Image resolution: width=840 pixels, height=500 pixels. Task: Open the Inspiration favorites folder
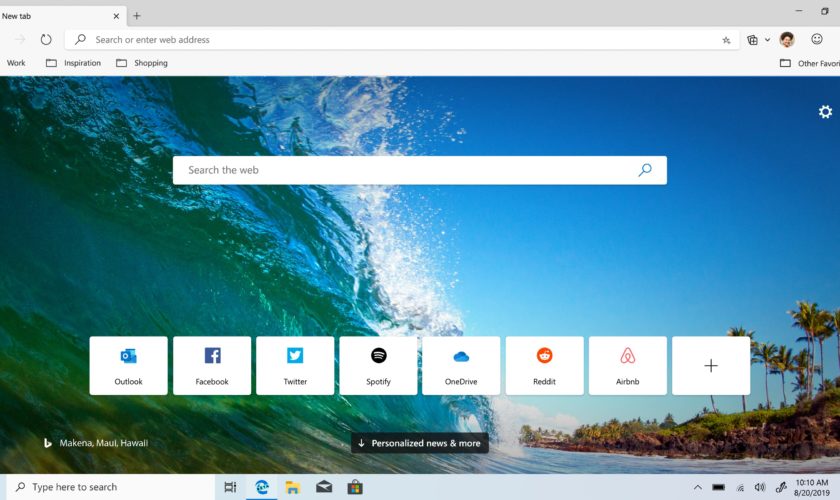point(74,63)
